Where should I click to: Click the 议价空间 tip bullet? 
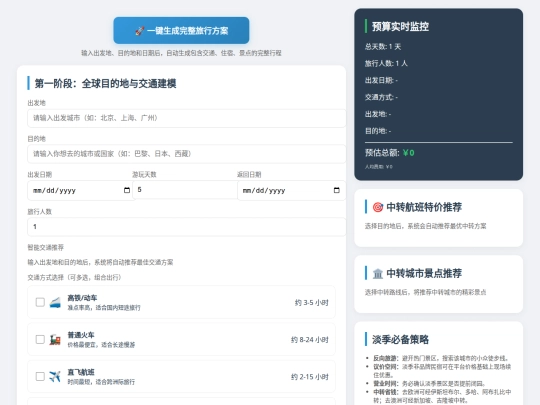coord(442,371)
